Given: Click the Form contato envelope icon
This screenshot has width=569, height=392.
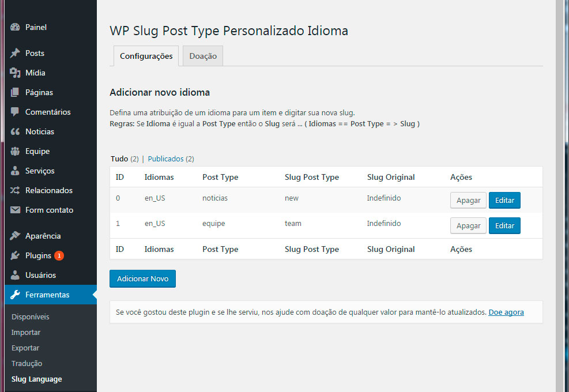Looking at the screenshot, I should [x=15, y=210].
